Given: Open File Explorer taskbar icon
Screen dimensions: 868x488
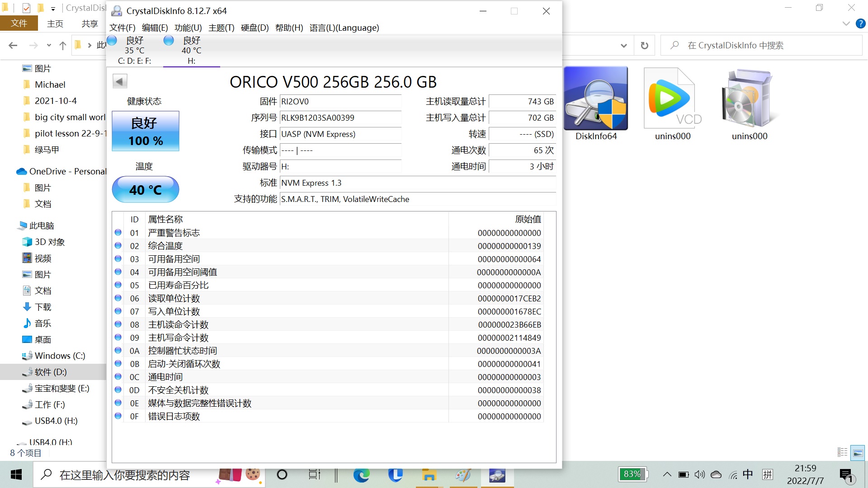Looking at the screenshot, I should (429, 475).
